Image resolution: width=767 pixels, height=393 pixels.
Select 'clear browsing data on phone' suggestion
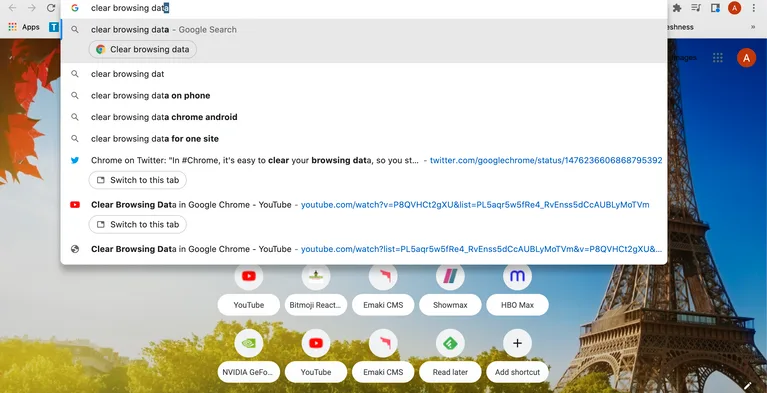[x=364, y=95]
